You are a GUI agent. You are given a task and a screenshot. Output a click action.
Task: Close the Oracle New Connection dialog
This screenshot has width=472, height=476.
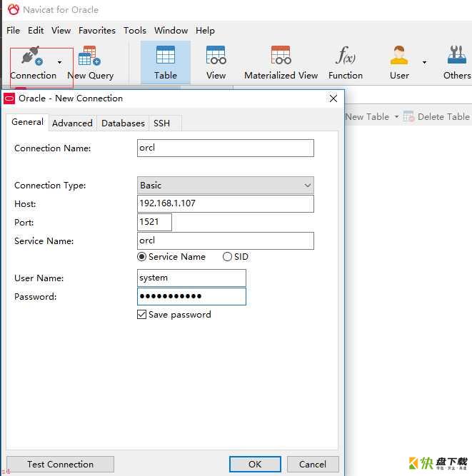click(333, 98)
